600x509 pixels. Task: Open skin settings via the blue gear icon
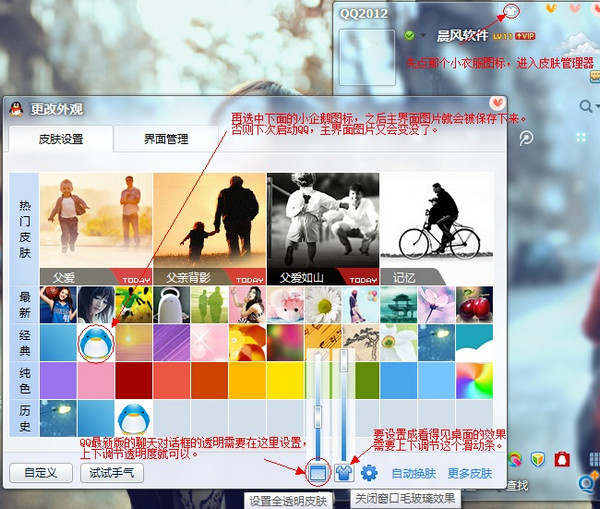[x=369, y=473]
